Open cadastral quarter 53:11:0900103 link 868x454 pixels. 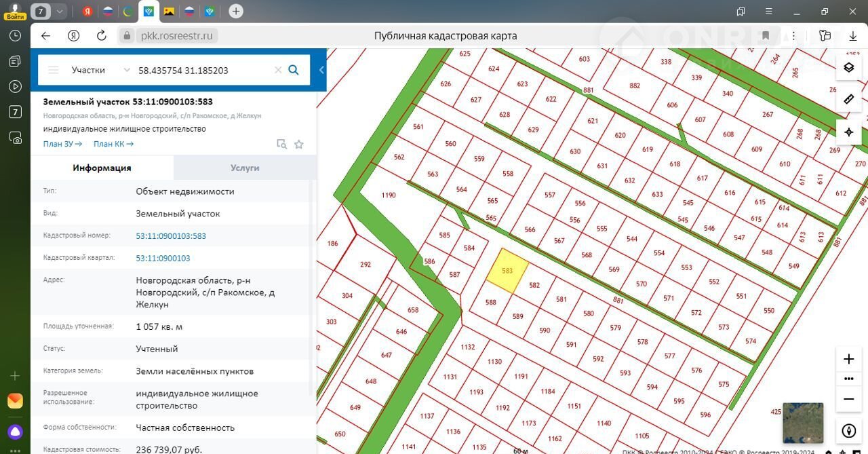tap(163, 259)
